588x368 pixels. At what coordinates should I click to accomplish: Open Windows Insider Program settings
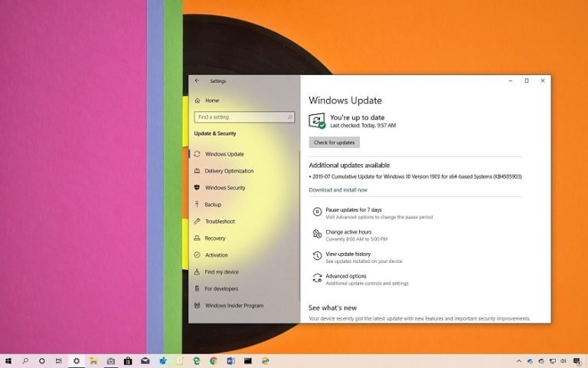pyautogui.click(x=234, y=306)
